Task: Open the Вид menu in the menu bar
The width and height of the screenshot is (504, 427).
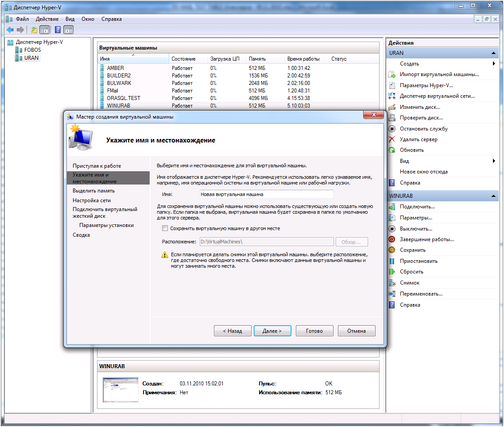Action: 70,19
